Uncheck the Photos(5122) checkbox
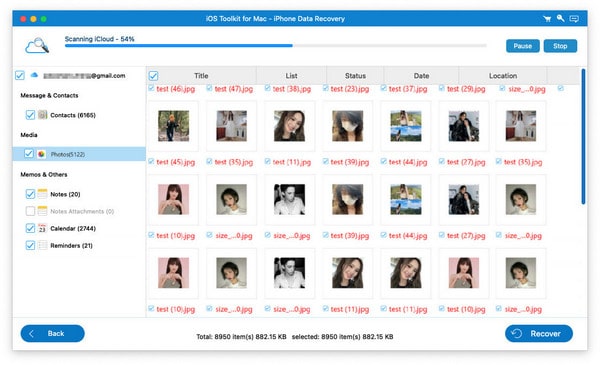The height and width of the screenshot is (365, 600). click(29, 154)
